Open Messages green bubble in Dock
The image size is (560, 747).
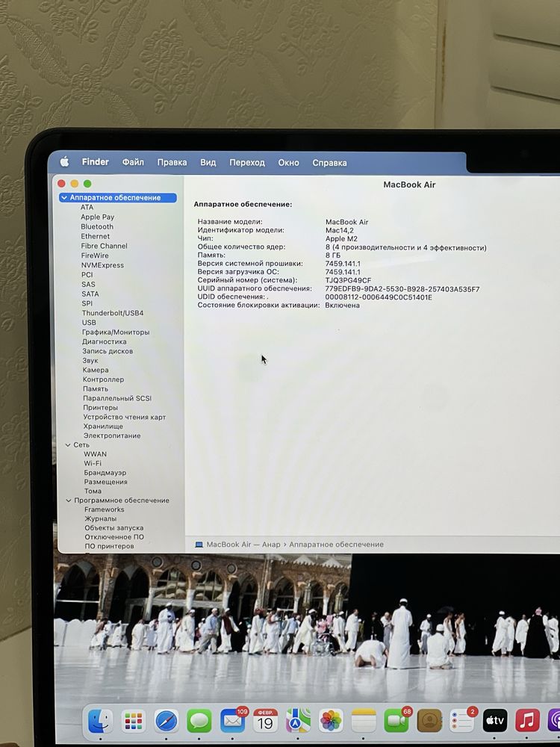click(x=199, y=721)
